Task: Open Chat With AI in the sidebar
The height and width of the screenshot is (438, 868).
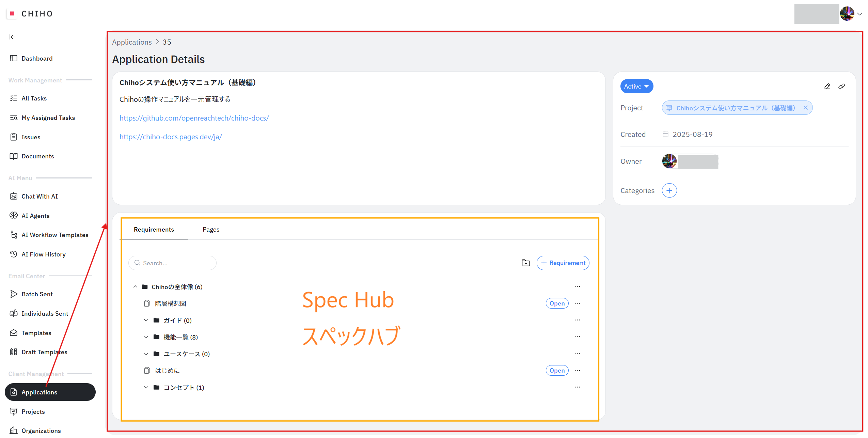Action: pos(40,197)
